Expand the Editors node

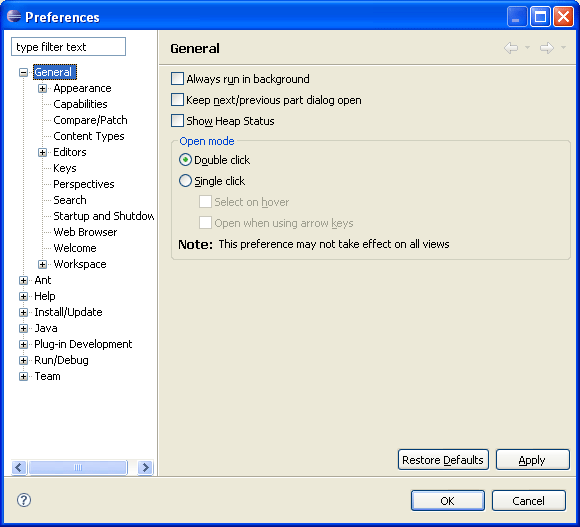pyautogui.click(x=43, y=152)
